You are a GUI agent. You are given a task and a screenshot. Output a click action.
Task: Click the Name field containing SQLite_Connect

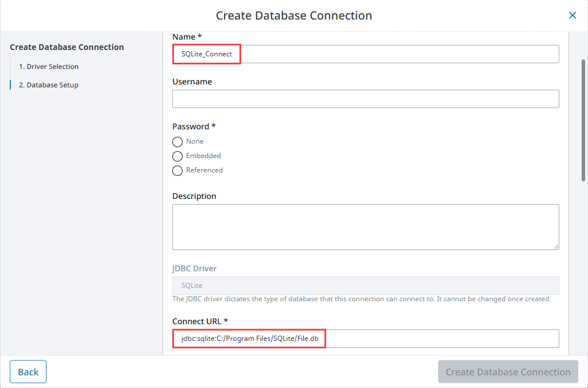tap(365, 54)
